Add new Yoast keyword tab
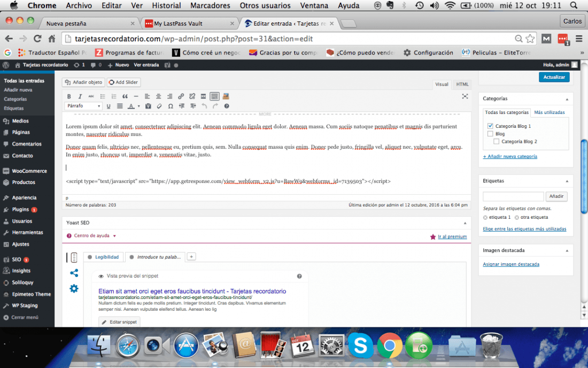 coord(191,257)
